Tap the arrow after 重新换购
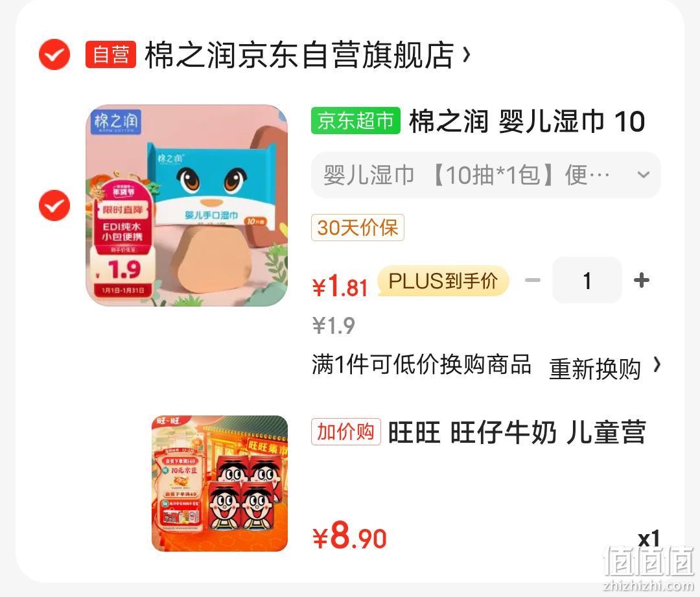 coord(656,365)
